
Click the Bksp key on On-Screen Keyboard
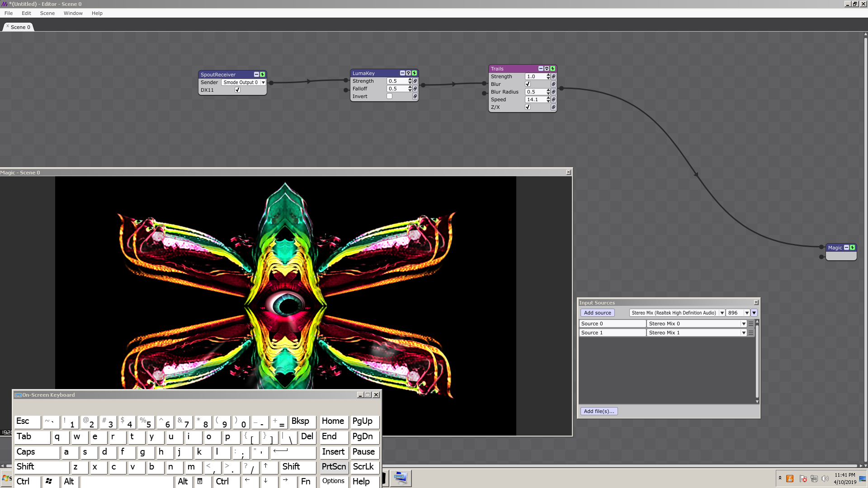[x=302, y=422]
